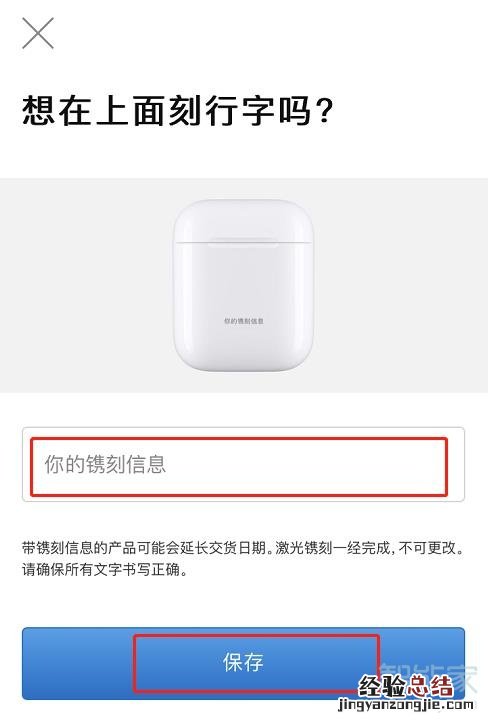Click the gray preview background left of the case
The image size is (488, 723).
pos(86,285)
